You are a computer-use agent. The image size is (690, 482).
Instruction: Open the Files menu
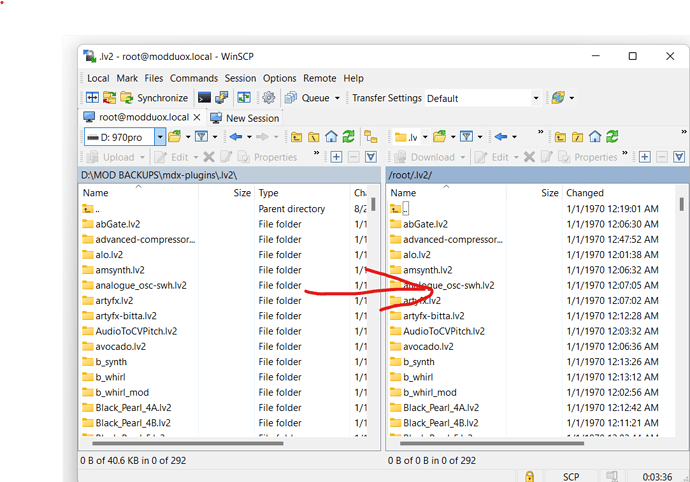pos(154,78)
